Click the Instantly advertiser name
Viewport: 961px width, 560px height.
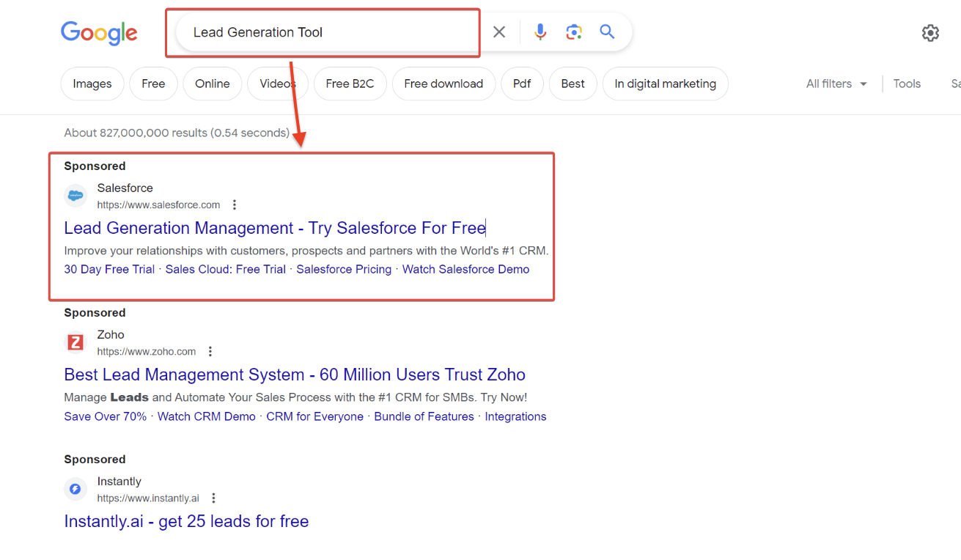click(x=119, y=482)
